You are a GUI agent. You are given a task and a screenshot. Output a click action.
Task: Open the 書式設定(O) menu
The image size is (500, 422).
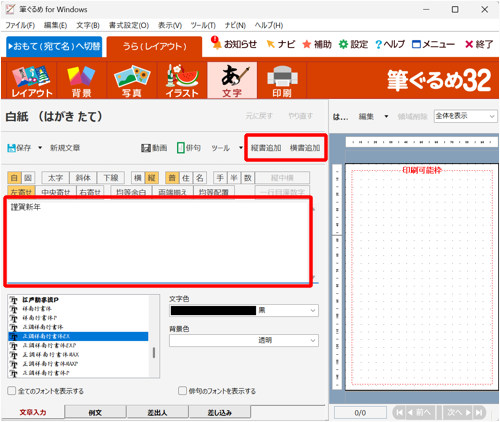(129, 25)
